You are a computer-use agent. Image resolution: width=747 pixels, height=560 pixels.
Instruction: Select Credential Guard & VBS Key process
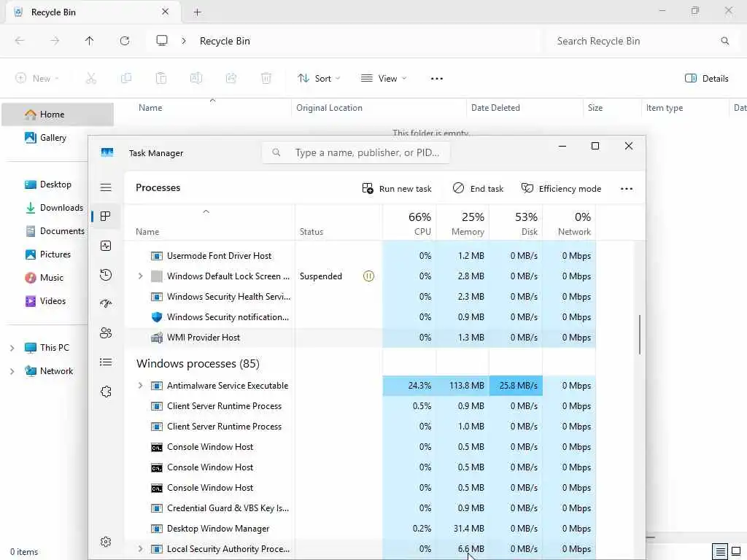pyautogui.click(x=360, y=508)
